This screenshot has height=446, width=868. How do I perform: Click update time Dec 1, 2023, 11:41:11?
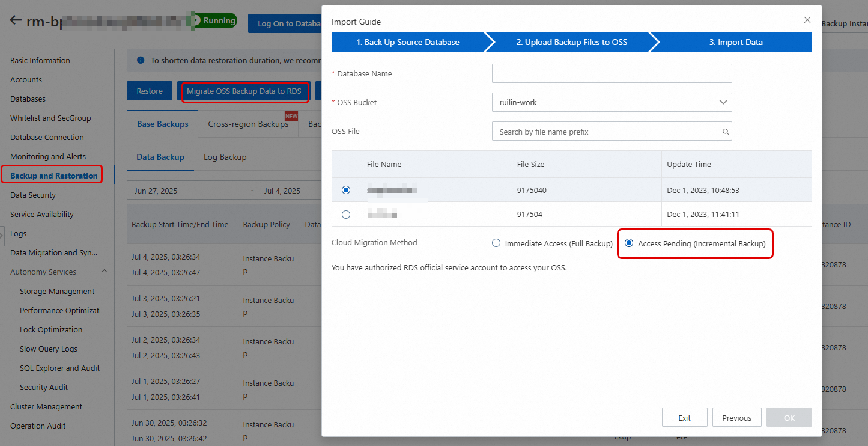coord(703,214)
